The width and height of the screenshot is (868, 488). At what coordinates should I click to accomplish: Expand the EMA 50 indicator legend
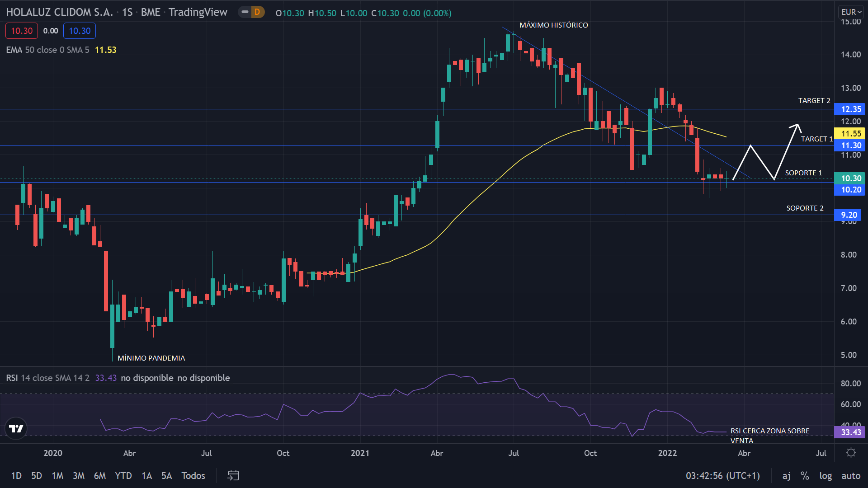(x=47, y=50)
